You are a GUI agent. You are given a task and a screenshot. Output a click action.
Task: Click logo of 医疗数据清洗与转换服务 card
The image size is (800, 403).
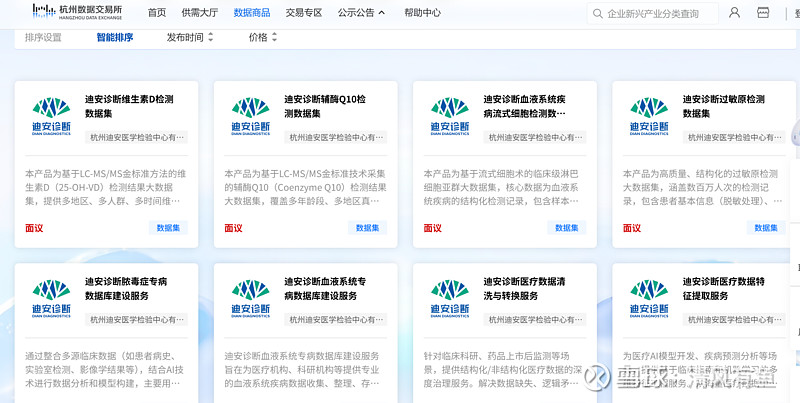tap(450, 298)
